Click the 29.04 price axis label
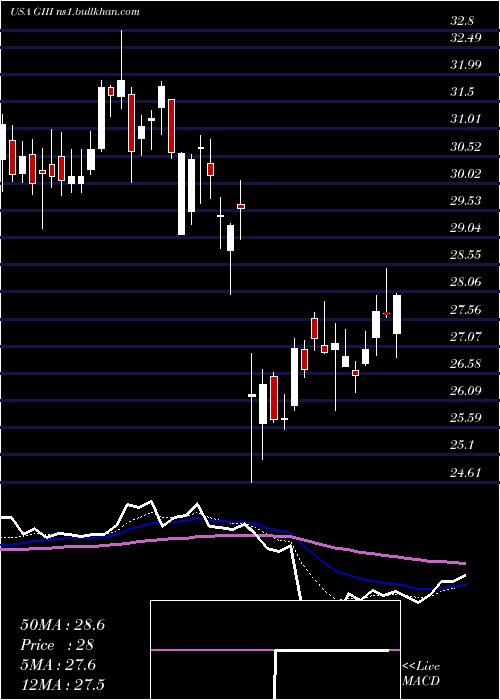Image resolution: width=500 pixels, height=700 pixels. coord(466,228)
